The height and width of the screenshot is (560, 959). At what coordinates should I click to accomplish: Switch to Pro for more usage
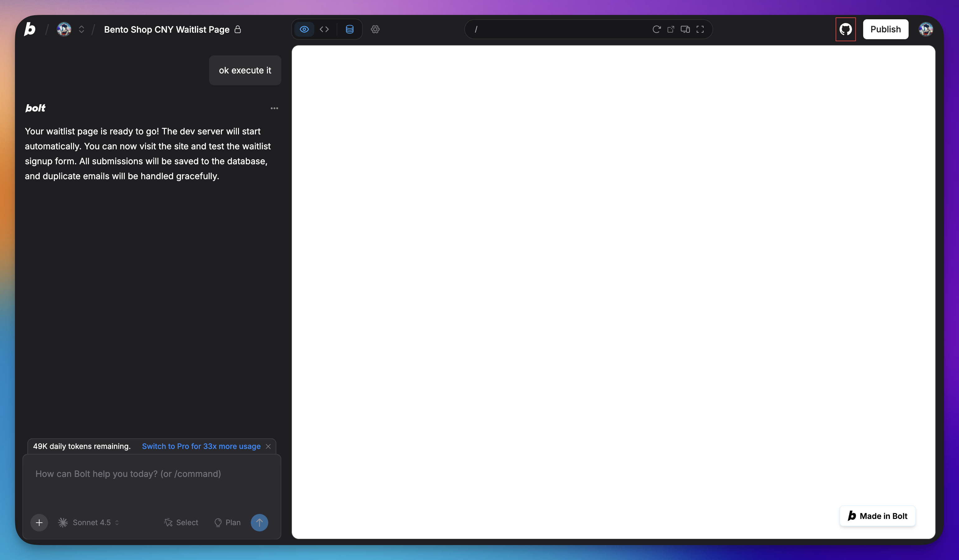(201, 446)
